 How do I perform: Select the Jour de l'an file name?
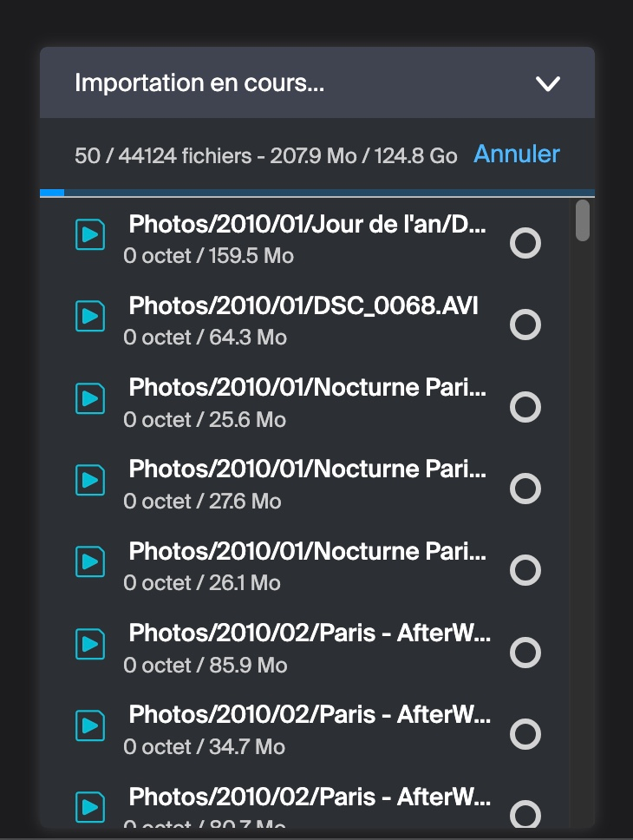(308, 225)
